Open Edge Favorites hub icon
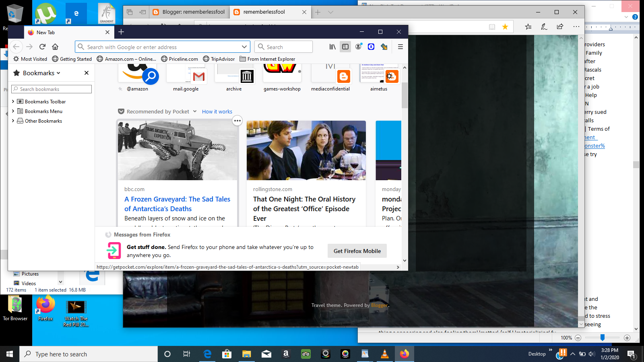 [x=528, y=27]
